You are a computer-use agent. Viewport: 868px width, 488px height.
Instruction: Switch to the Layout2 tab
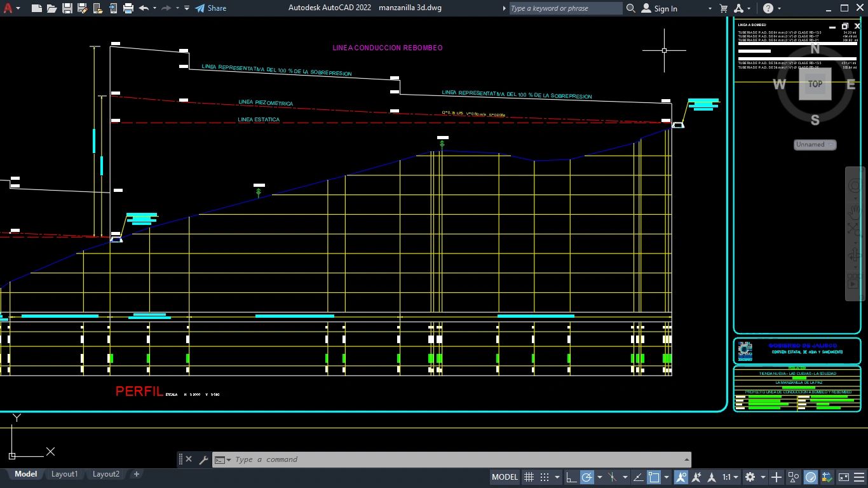point(106,474)
